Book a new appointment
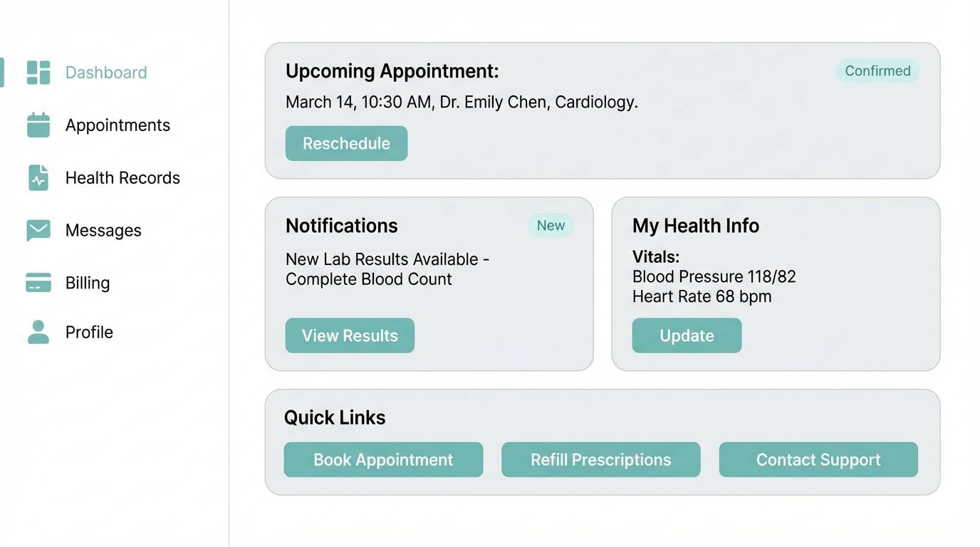Image resolution: width=980 pixels, height=547 pixels. click(x=383, y=459)
